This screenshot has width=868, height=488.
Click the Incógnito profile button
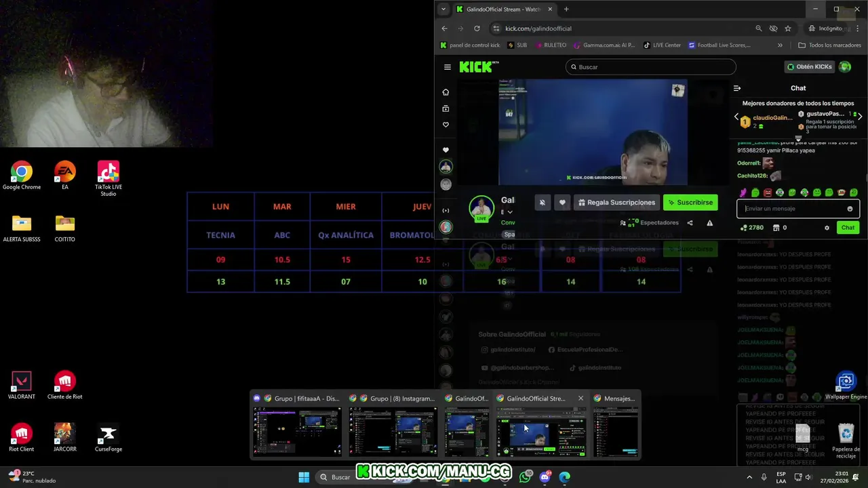pos(825,28)
